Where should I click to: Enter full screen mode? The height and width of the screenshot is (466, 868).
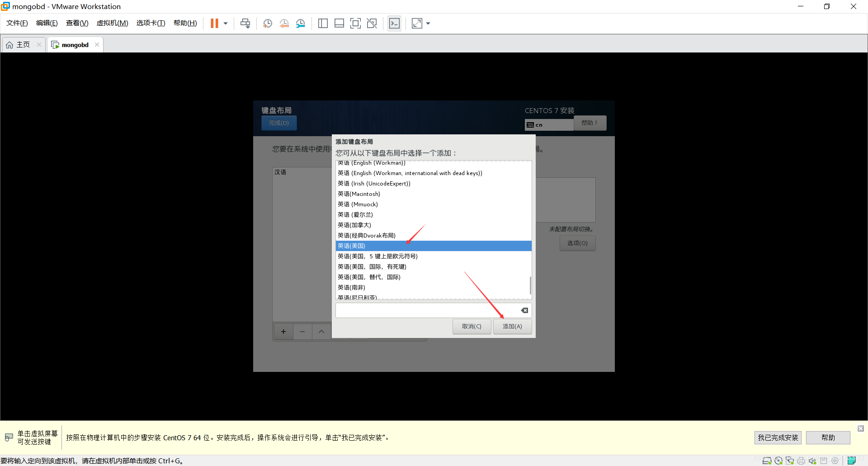(x=355, y=24)
